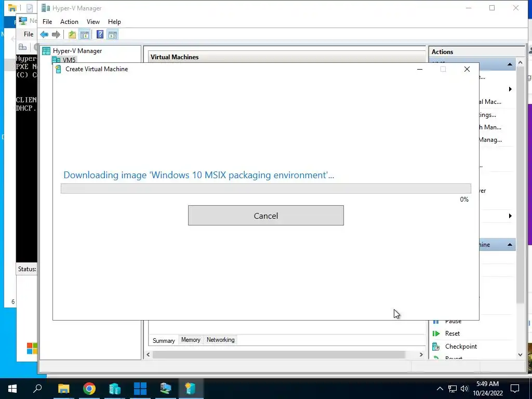Close the Create Virtual Machine dialog
Viewport: 532px width, 399px height.
tap(467, 69)
